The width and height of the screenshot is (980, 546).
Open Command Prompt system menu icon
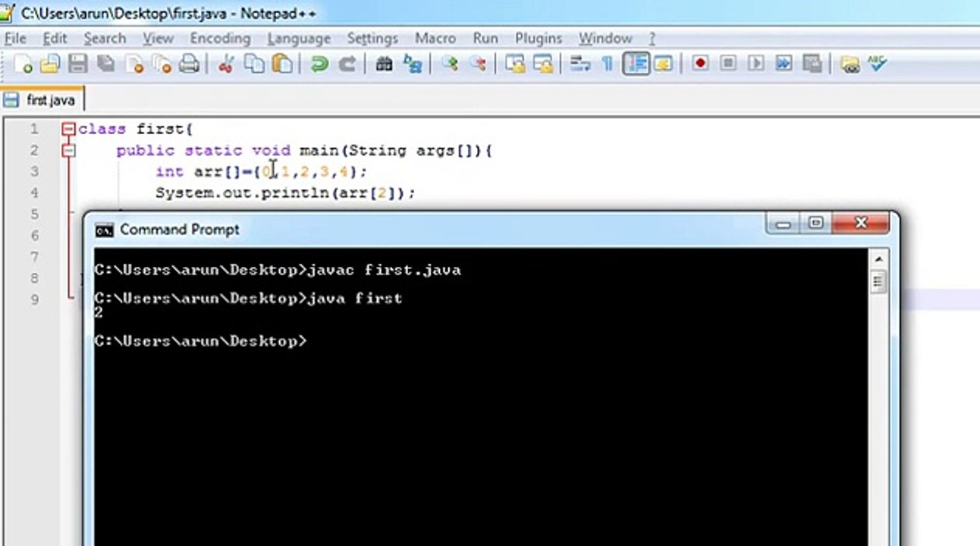coord(105,230)
